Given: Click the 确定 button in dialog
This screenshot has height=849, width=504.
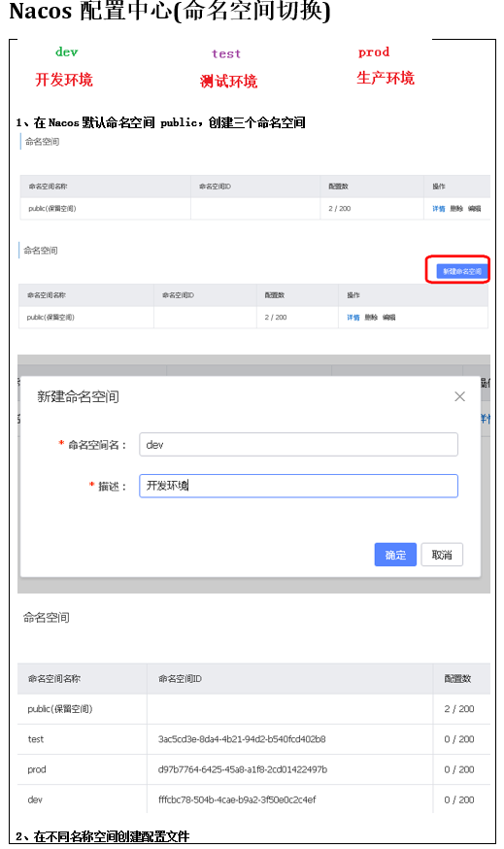Looking at the screenshot, I should 395,555.
